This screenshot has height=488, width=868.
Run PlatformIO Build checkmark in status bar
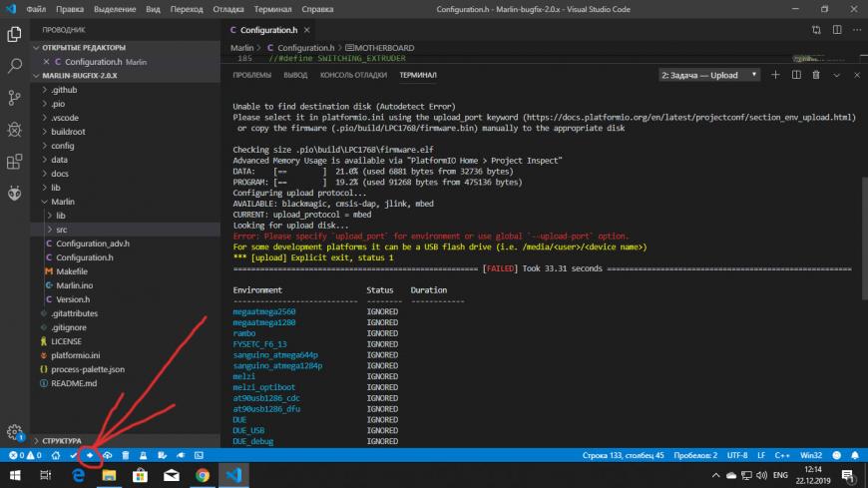[x=73, y=455]
